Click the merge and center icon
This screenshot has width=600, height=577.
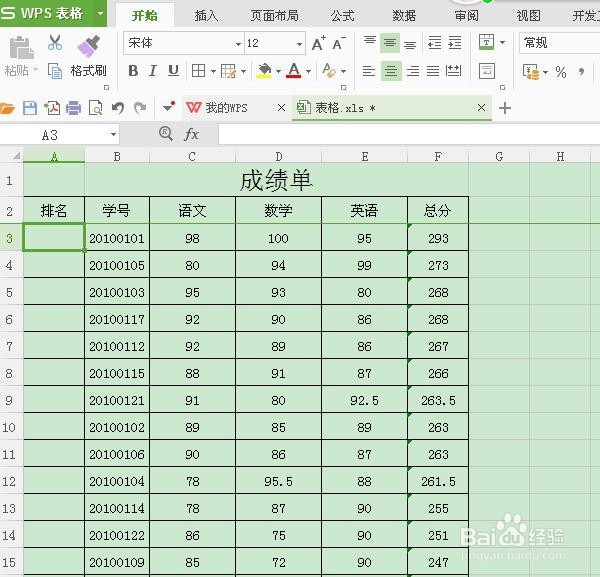click(x=486, y=42)
